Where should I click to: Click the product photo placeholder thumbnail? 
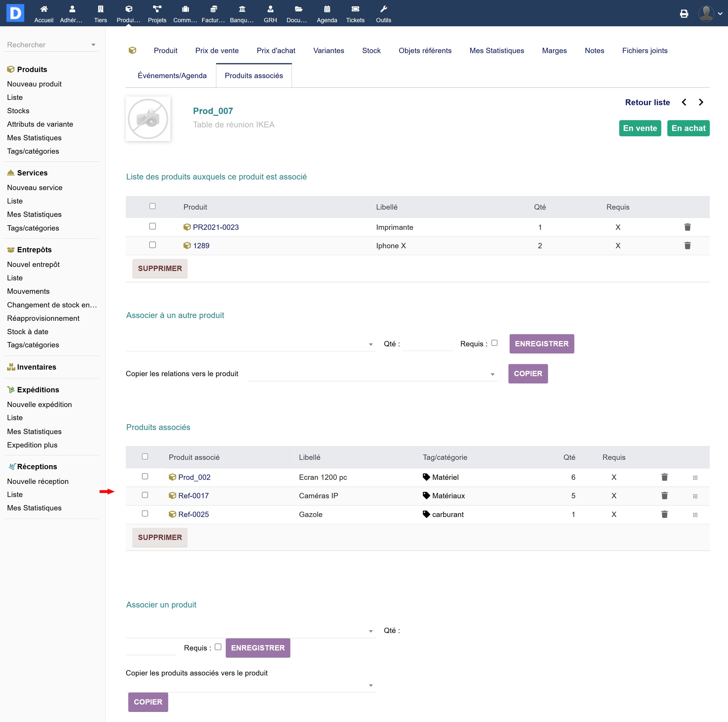148,119
